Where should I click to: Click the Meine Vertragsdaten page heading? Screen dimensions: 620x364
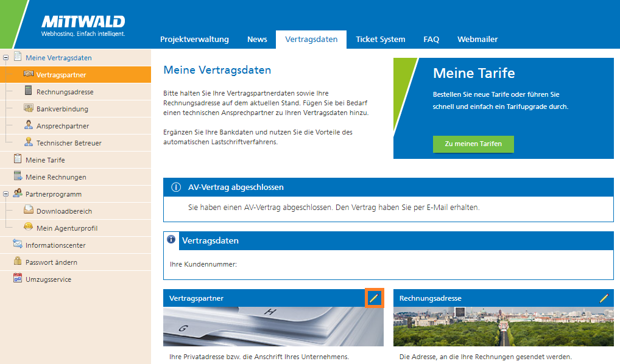coord(217,70)
